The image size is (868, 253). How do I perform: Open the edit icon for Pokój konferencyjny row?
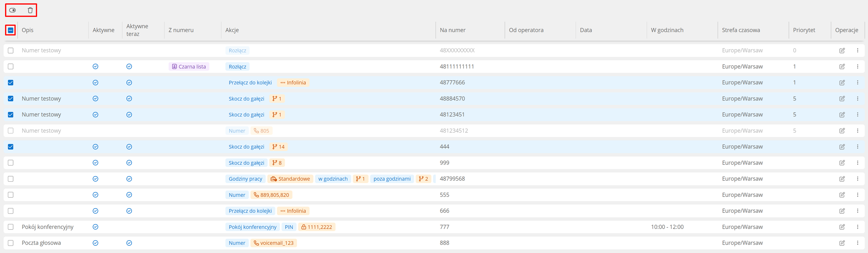[842, 227]
